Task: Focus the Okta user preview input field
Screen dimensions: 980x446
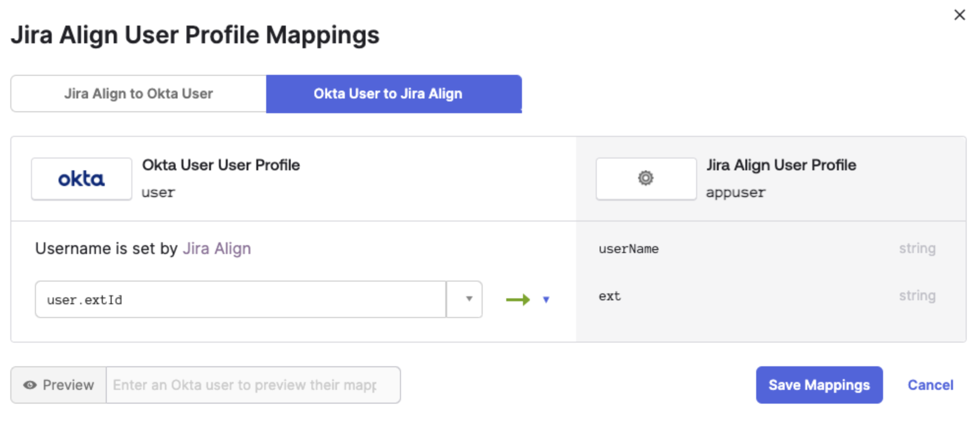Action: (253, 385)
